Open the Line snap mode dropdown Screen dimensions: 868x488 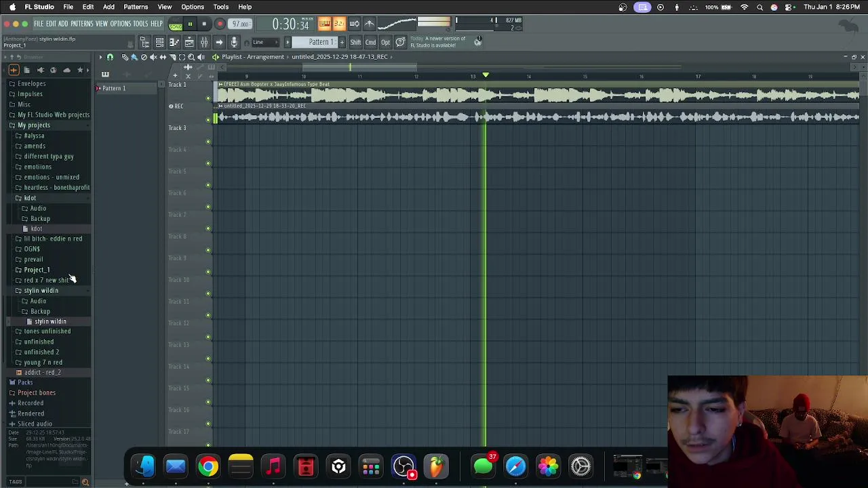click(x=266, y=42)
